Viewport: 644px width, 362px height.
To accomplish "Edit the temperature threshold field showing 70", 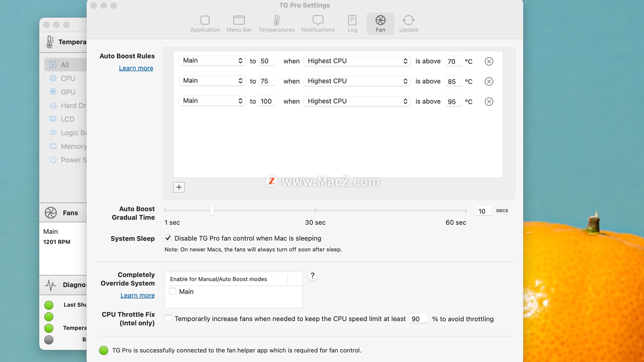I will pyautogui.click(x=454, y=61).
